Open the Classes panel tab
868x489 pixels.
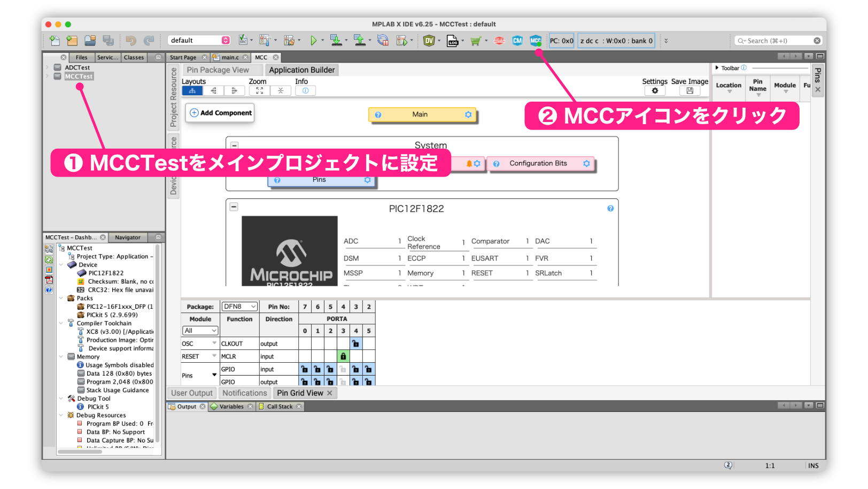pos(134,58)
